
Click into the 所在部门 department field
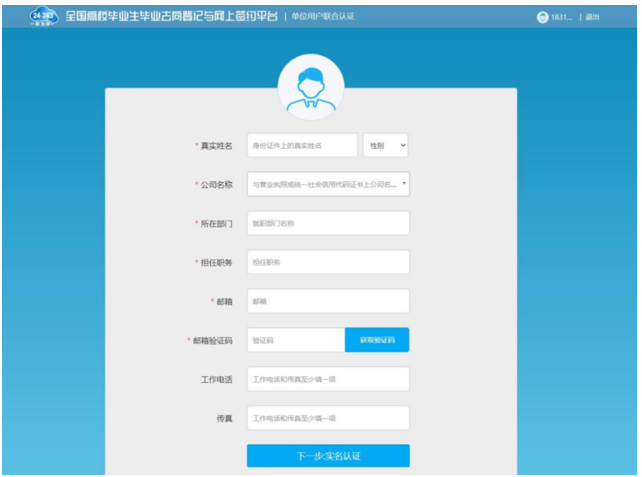click(328, 224)
